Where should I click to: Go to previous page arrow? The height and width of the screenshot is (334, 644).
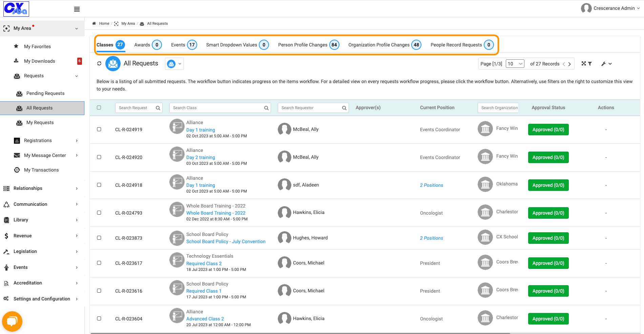tap(564, 64)
